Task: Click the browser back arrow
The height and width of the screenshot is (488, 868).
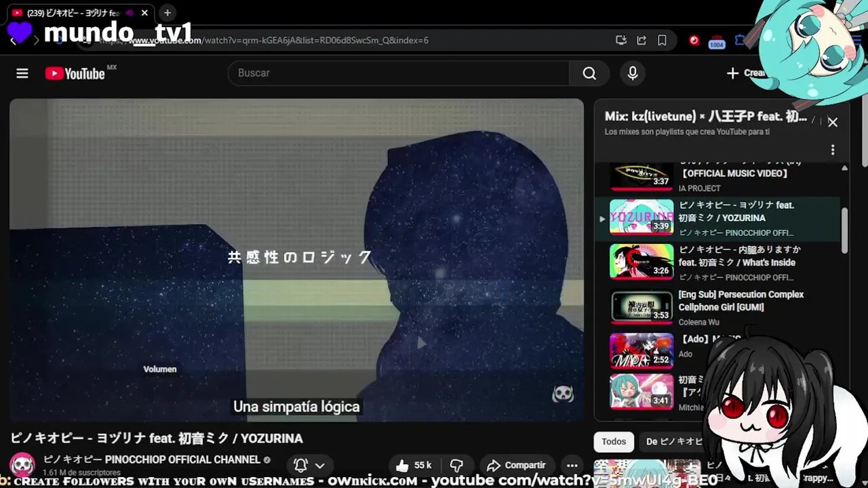Action: 14,41
